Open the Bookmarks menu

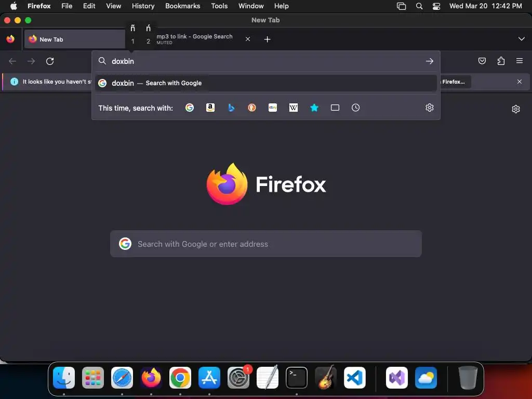pyautogui.click(x=182, y=6)
